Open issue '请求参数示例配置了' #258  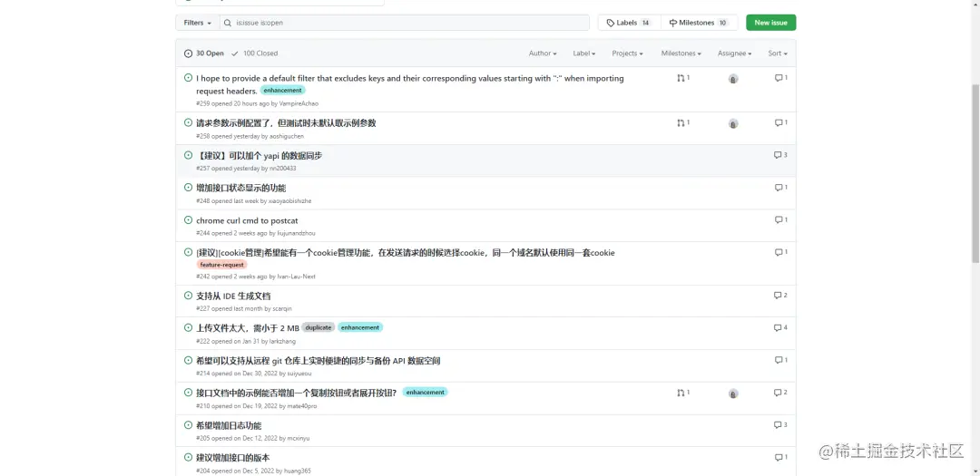[x=286, y=123]
